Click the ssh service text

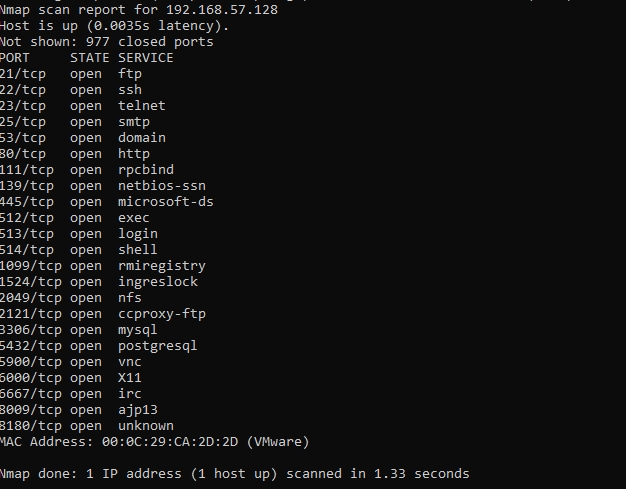coord(130,90)
